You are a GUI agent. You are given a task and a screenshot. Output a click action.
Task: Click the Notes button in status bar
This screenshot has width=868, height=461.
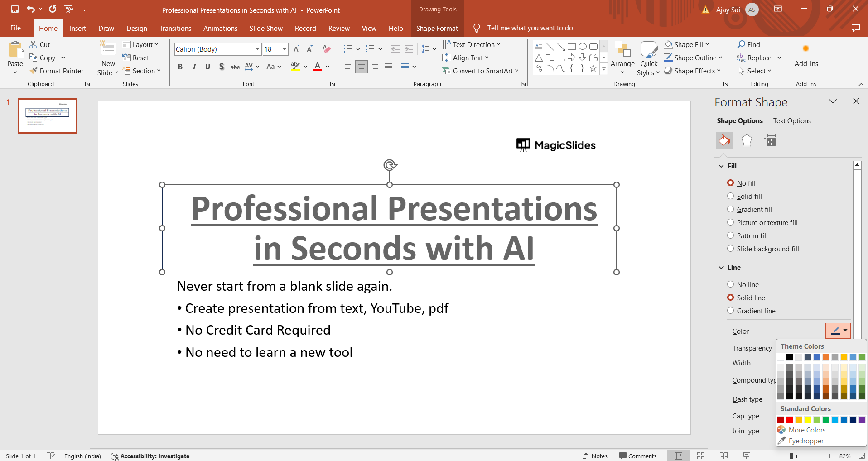pos(595,456)
